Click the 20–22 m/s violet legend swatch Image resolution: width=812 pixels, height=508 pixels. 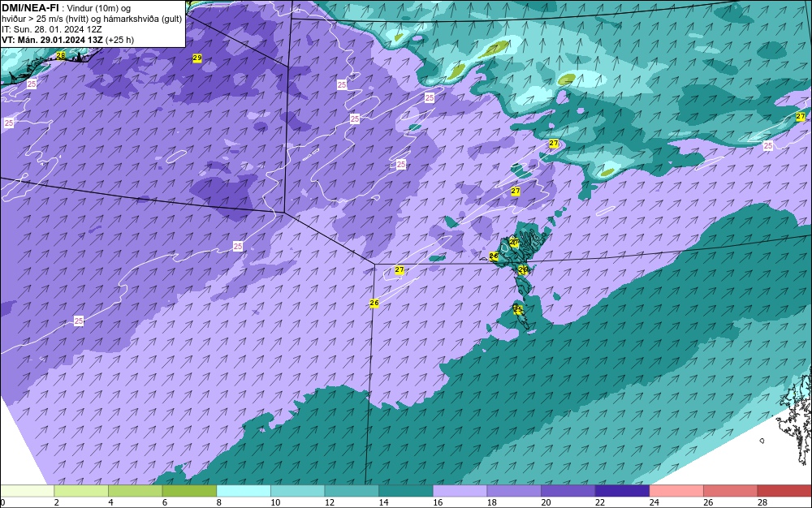568,491
